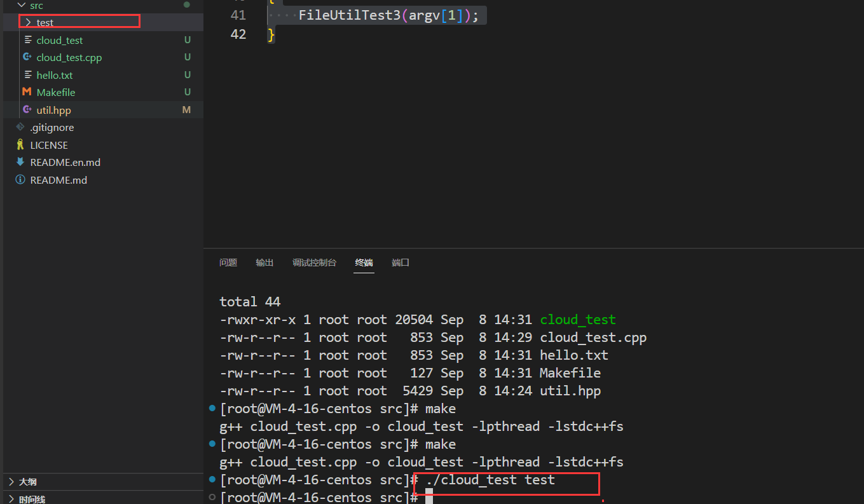864x504 pixels.
Task: Click cloud_test.cpp in the terminal listing
Action: click(x=593, y=337)
